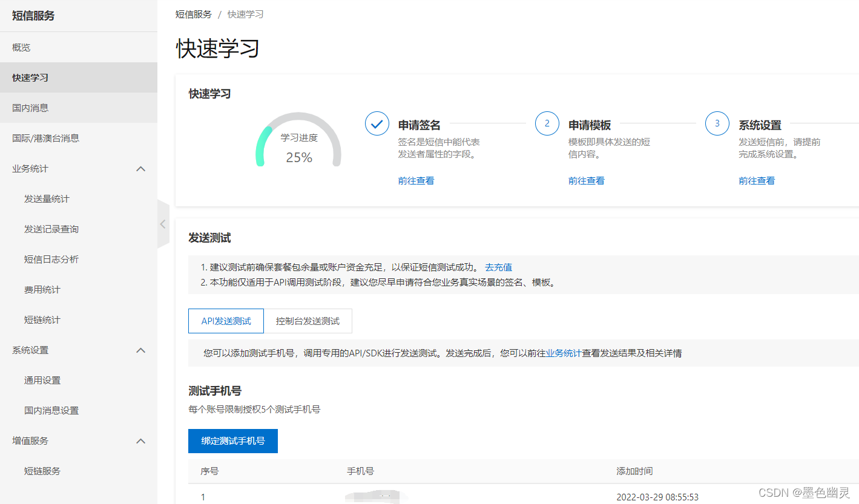Click timestamp 2022-03-29 08:55:53
859x504 pixels.
click(x=657, y=497)
